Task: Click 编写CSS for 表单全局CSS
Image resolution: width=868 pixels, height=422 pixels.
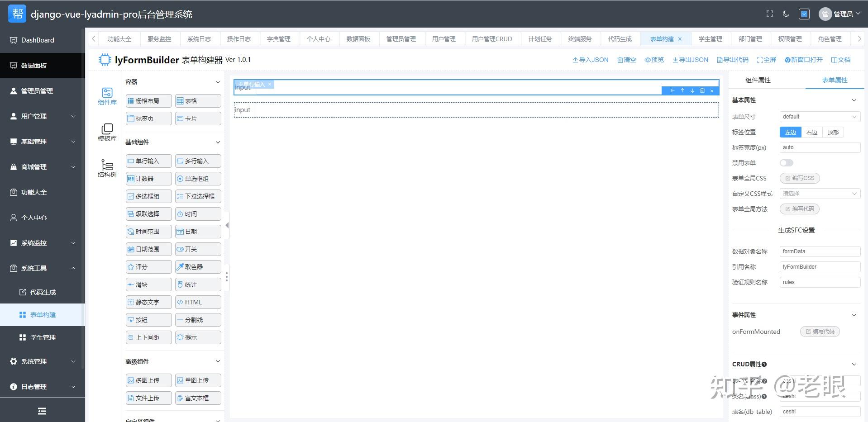Action: tap(799, 178)
